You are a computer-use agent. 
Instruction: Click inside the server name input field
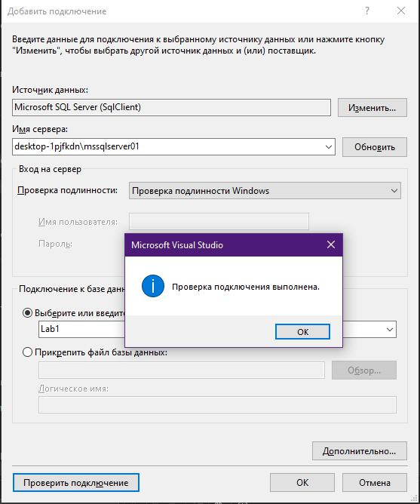click(x=167, y=147)
